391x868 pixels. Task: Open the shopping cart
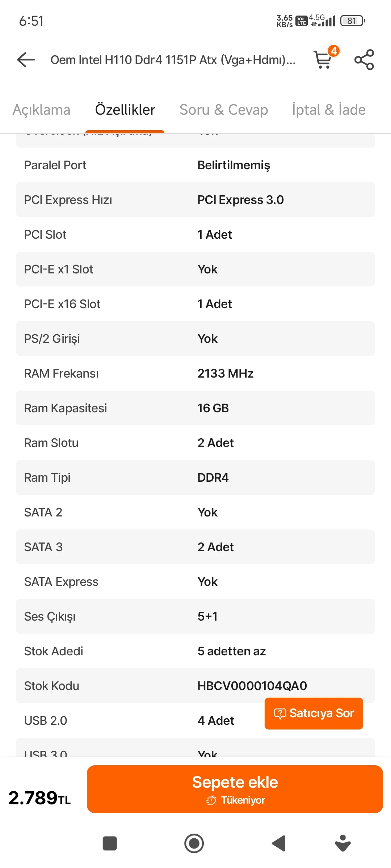pyautogui.click(x=324, y=60)
